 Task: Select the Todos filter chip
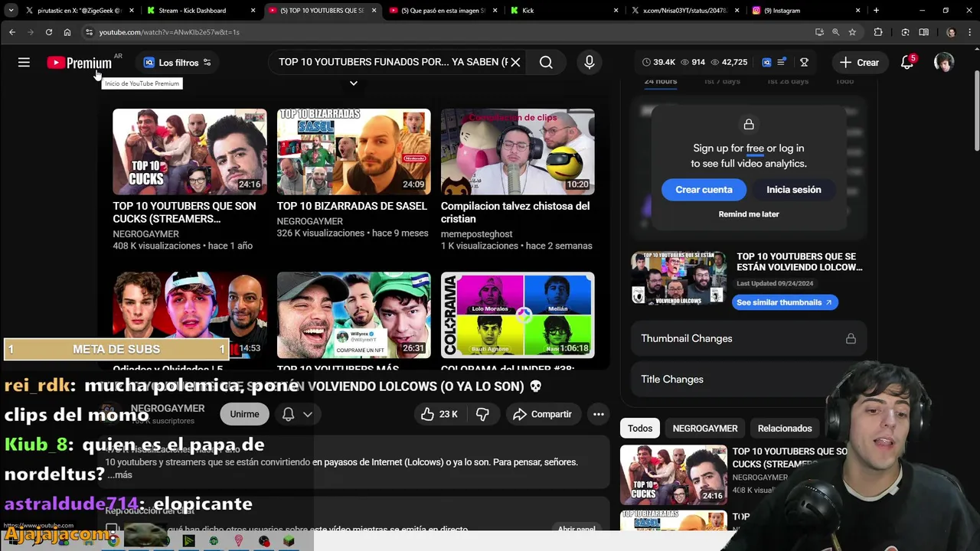(x=640, y=429)
